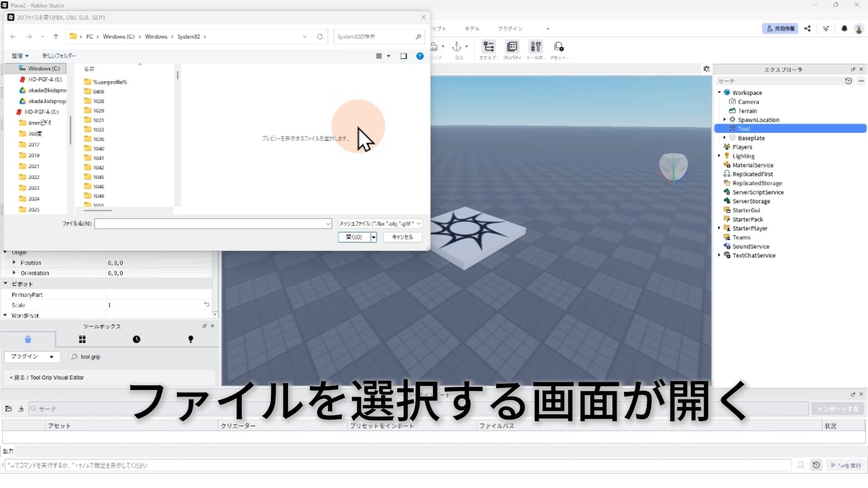Open the Toolbox recent clock tab icon
The image size is (868, 488).
(137, 339)
